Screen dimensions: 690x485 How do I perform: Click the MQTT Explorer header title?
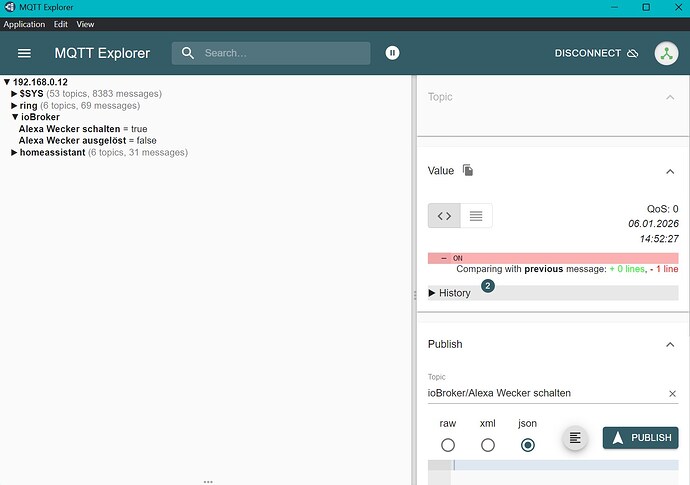tap(102, 53)
